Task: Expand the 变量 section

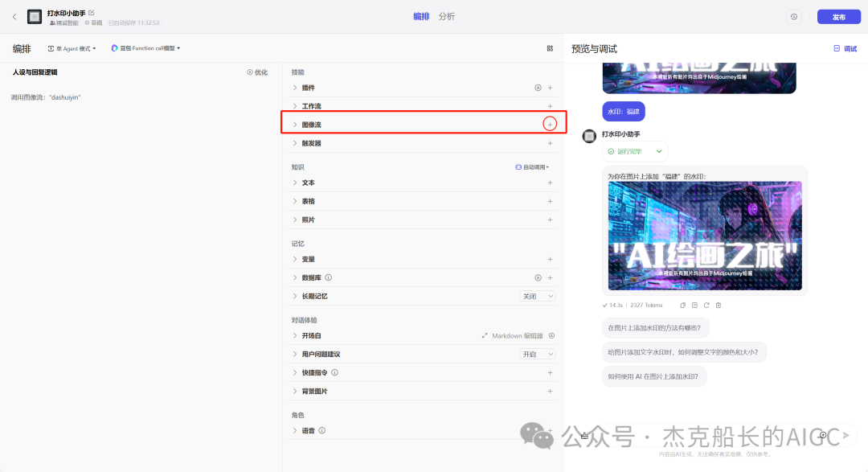Action: coord(294,259)
